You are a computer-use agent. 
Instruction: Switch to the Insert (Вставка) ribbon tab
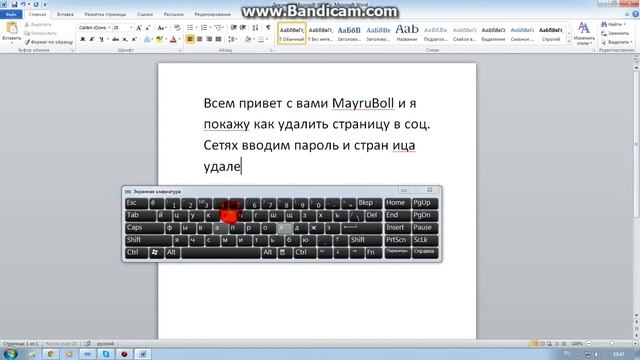pyautogui.click(x=65, y=14)
